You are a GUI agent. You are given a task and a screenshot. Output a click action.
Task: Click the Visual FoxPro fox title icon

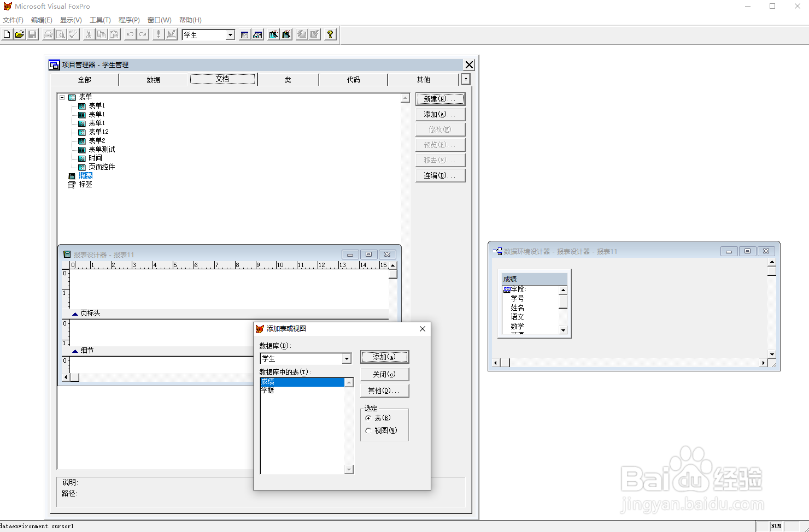(7, 6)
